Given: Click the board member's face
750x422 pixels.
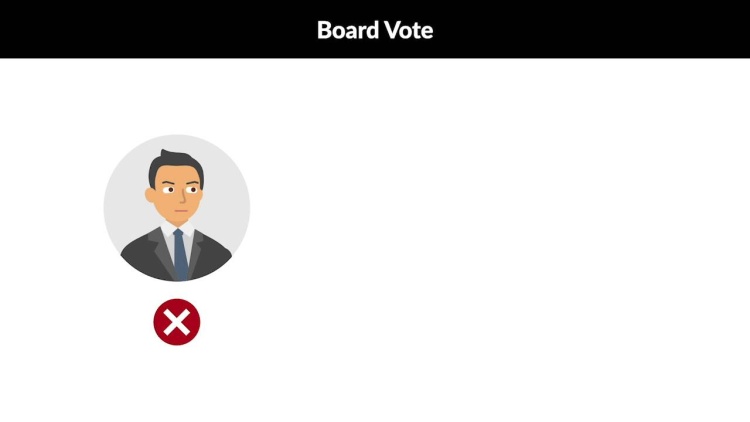Looking at the screenshot, I should point(176,194).
